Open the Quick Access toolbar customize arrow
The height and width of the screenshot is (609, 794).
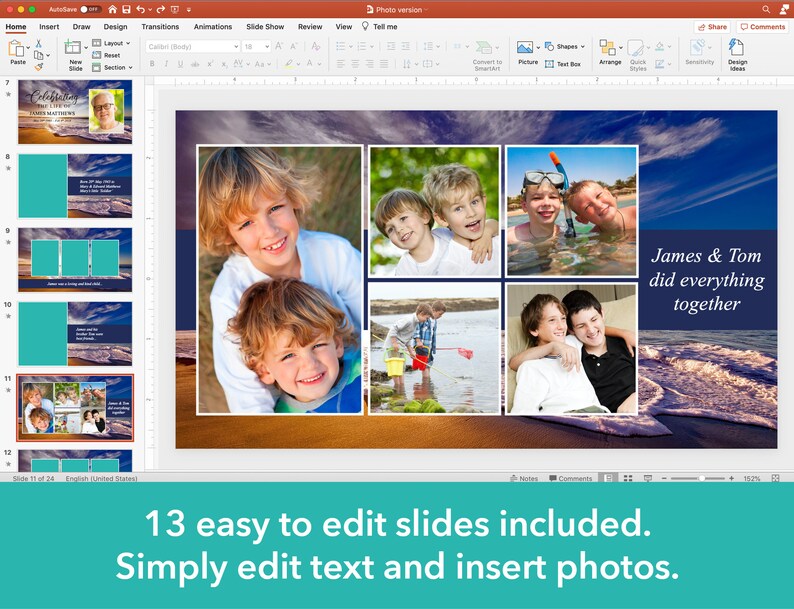pos(188,9)
